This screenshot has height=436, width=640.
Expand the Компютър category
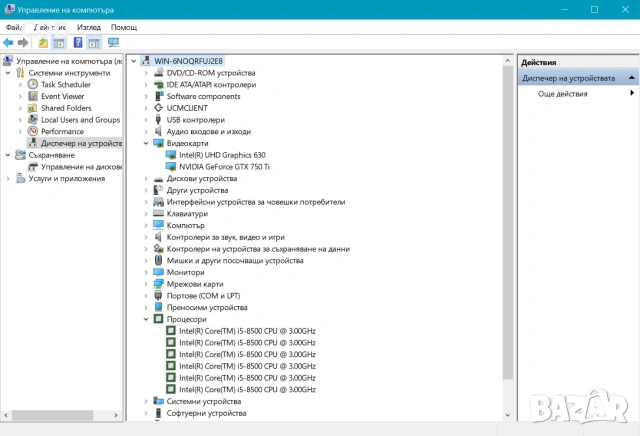(x=146, y=225)
